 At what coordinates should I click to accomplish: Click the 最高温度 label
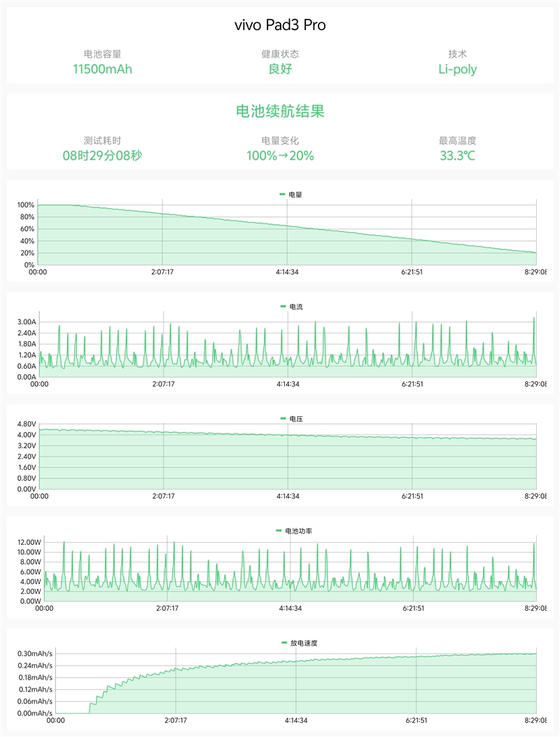tap(457, 141)
